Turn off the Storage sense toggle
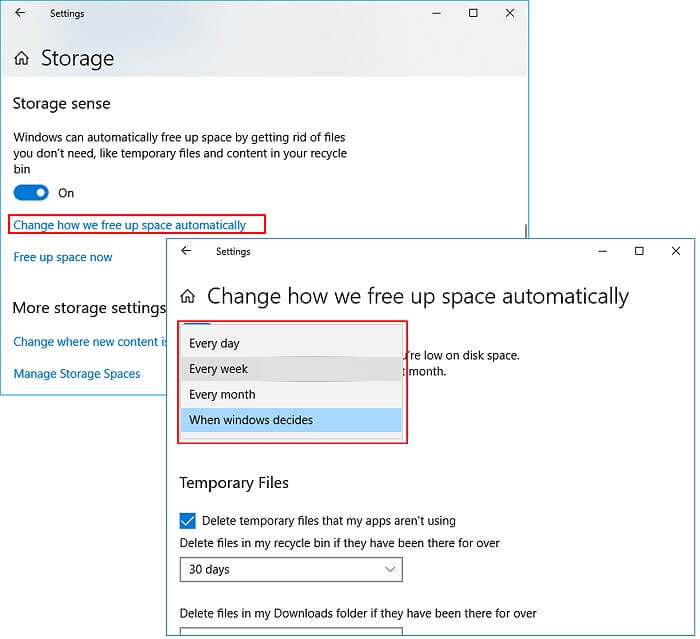 (31, 193)
